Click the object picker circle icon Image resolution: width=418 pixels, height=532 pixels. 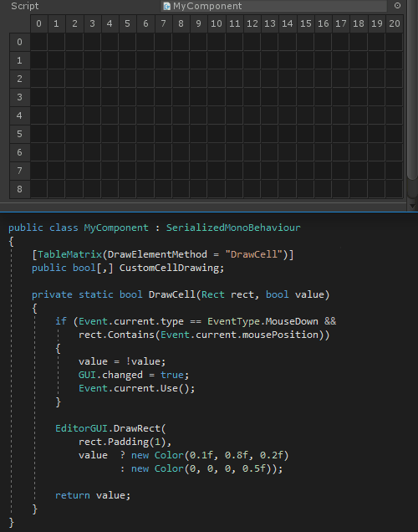tap(397, 6)
